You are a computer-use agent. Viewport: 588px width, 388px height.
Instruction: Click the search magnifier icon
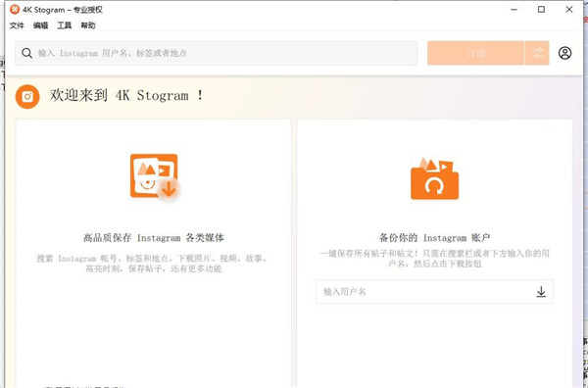26,53
